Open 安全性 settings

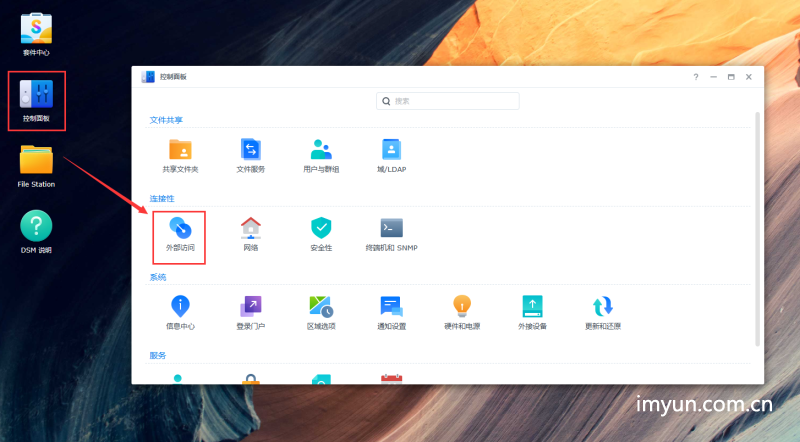pos(321,235)
